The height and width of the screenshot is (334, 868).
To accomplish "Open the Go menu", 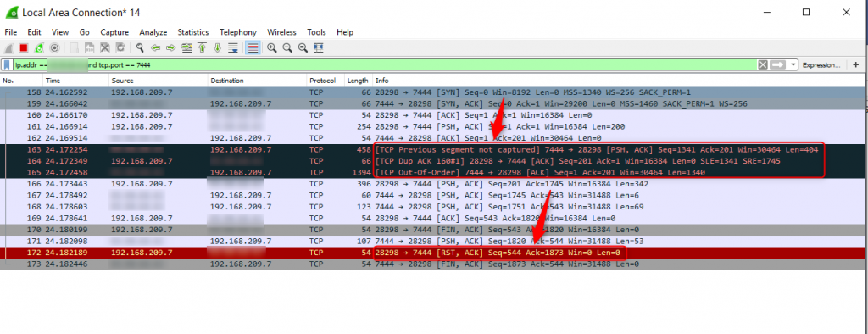I will tap(84, 32).
